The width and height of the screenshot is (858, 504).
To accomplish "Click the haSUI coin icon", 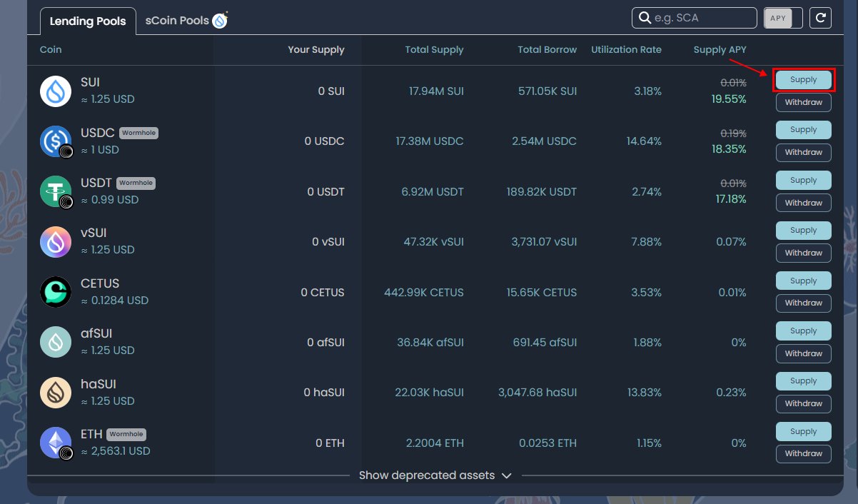I will 56,393.
